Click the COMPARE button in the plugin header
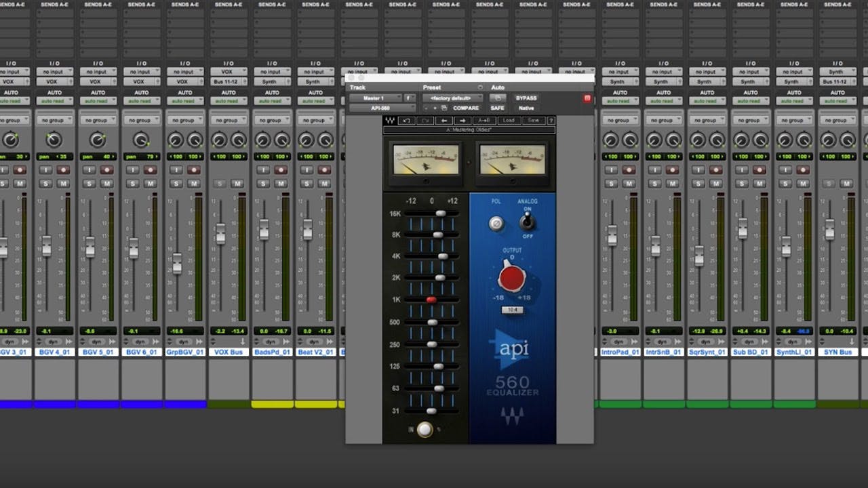Image resolution: width=868 pixels, height=488 pixels. tap(466, 108)
